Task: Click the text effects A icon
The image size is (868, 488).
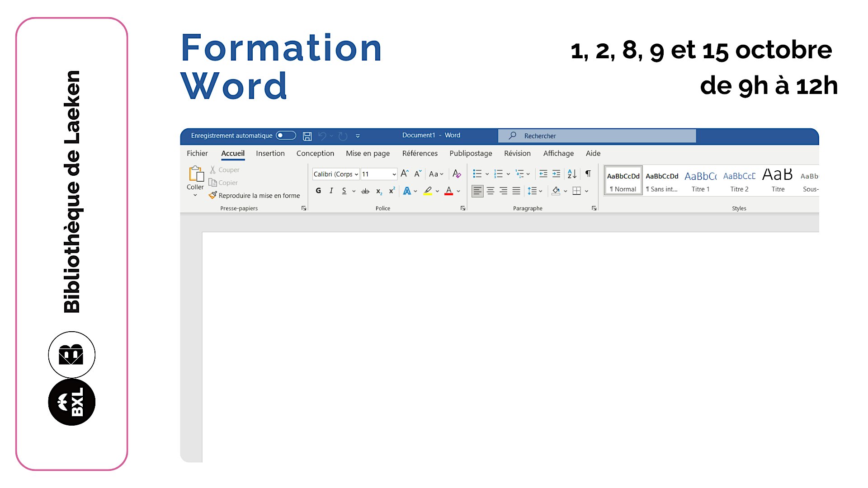Action: coord(407,191)
